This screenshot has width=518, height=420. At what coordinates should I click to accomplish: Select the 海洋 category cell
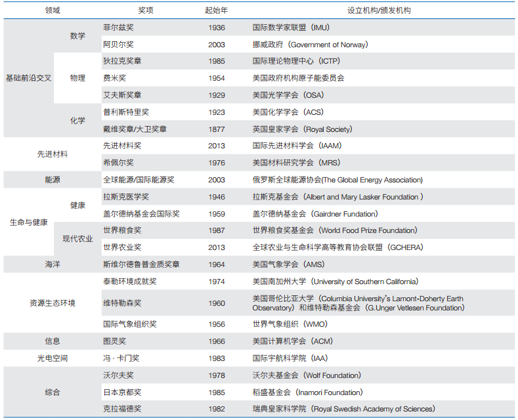tap(53, 264)
